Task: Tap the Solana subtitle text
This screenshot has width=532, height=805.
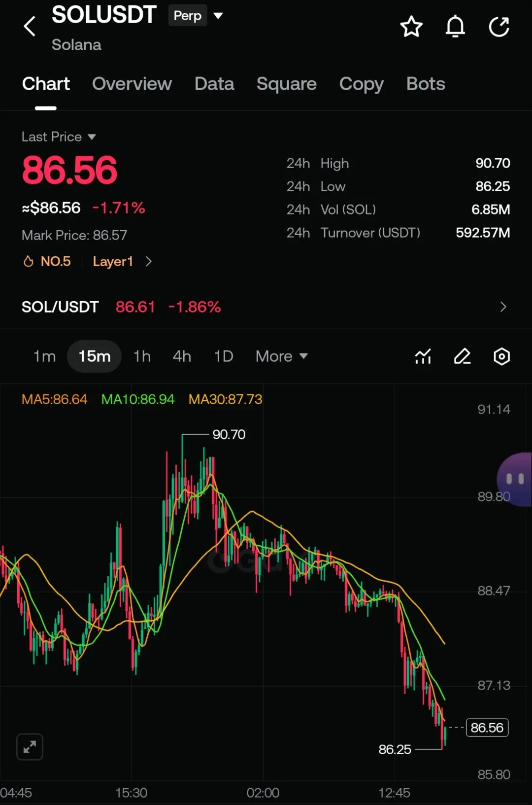Action: pyautogui.click(x=76, y=45)
